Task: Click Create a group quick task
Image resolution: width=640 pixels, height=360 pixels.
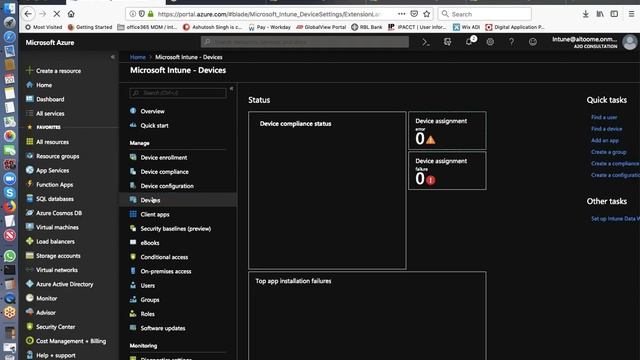Action: point(609,152)
